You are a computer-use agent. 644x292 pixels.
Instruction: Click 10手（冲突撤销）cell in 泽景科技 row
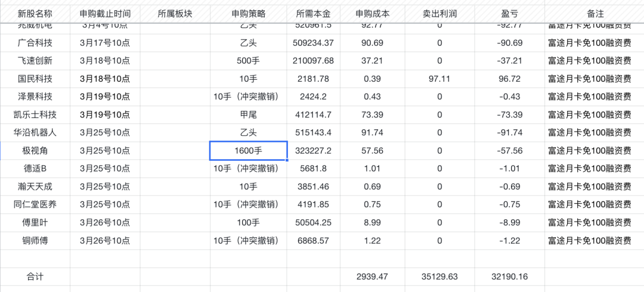point(249,97)
